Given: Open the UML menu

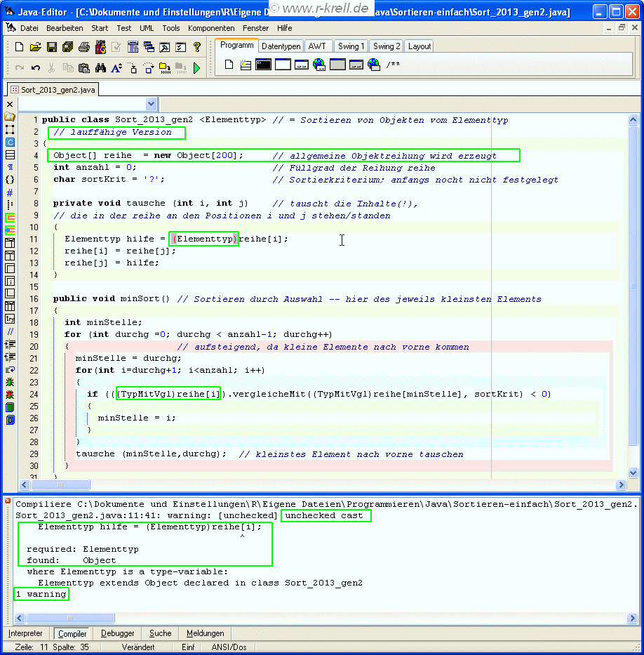Looking at the screenshot, I should click(x=147, y=28).
